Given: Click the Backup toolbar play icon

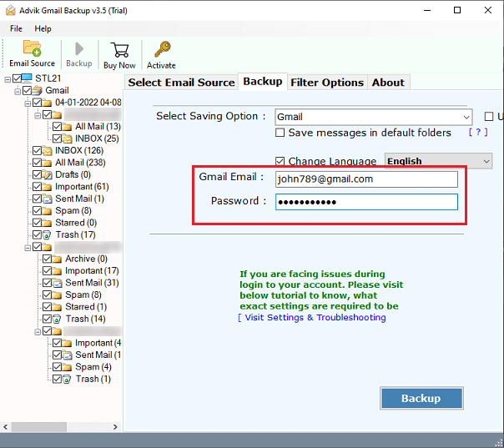Looking at the screenshot, I should click(79, 49).
